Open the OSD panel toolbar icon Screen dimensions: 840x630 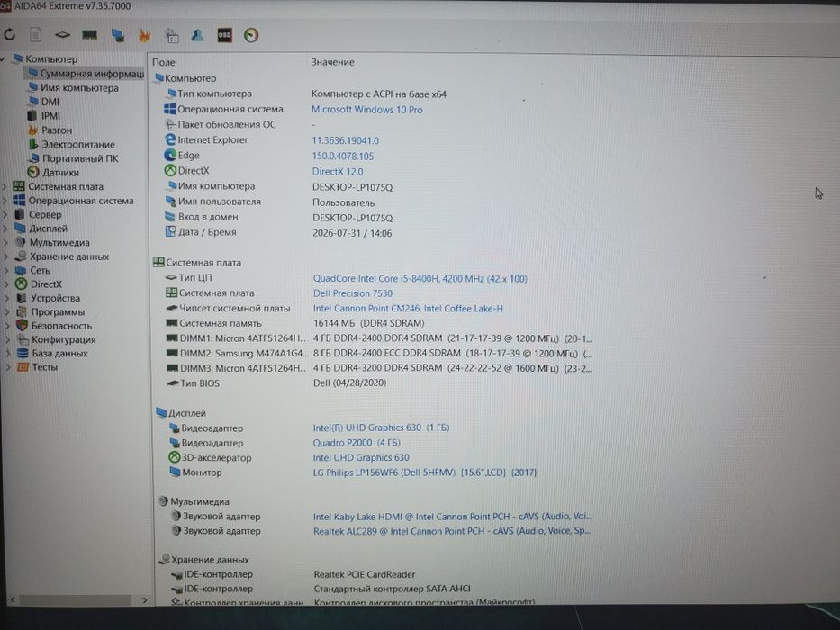point(224,35)
